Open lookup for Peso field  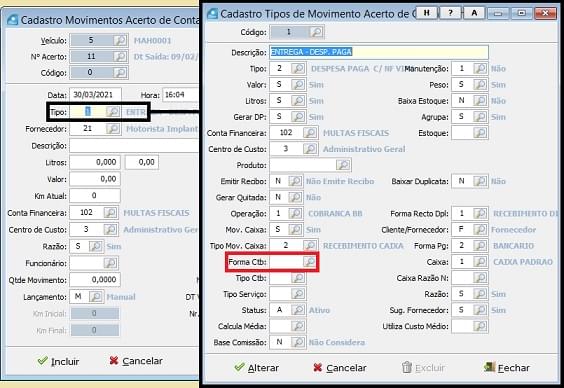click(x=481, y=85)
